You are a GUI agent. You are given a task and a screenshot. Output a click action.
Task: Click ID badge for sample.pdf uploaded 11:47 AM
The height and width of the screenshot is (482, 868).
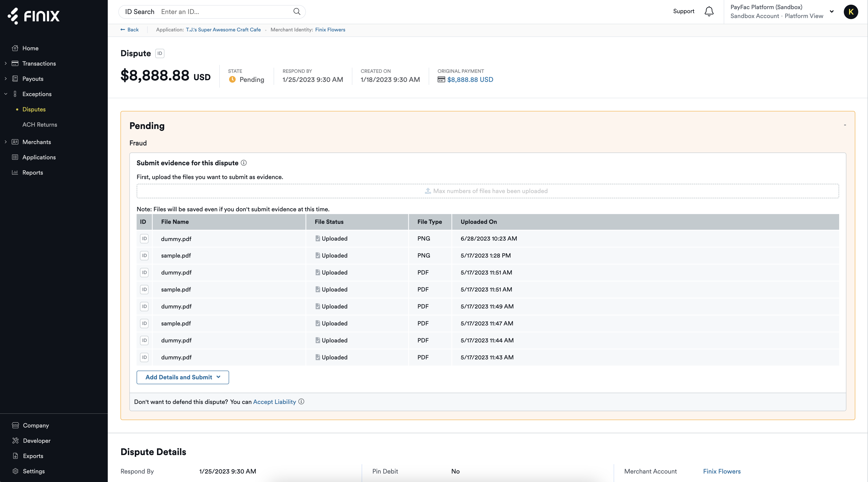[144, 323]
